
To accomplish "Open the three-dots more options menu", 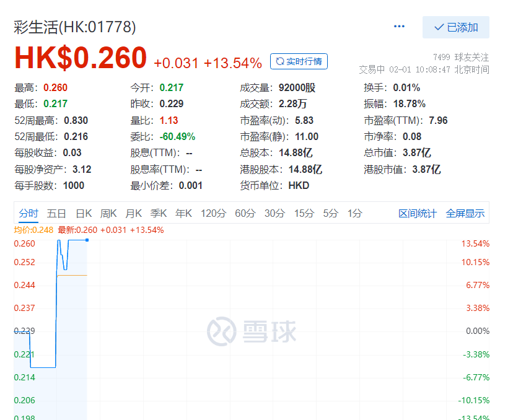I will coord(399,26).
